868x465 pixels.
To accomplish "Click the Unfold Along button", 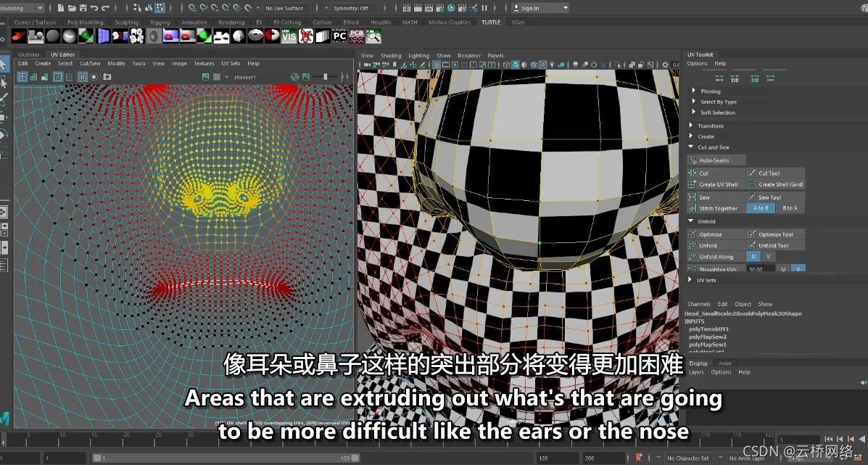I will click(x=716, y=256).
